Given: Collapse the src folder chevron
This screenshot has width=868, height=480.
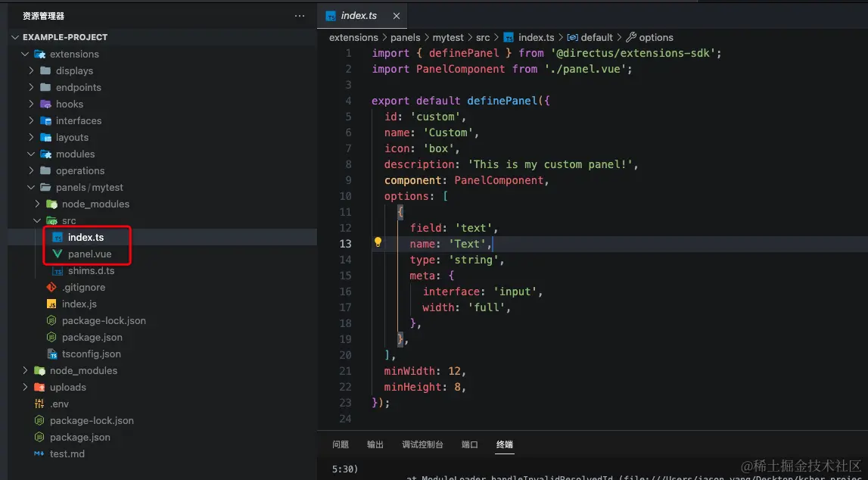Looking at the screenshot, I should [37, 220].
